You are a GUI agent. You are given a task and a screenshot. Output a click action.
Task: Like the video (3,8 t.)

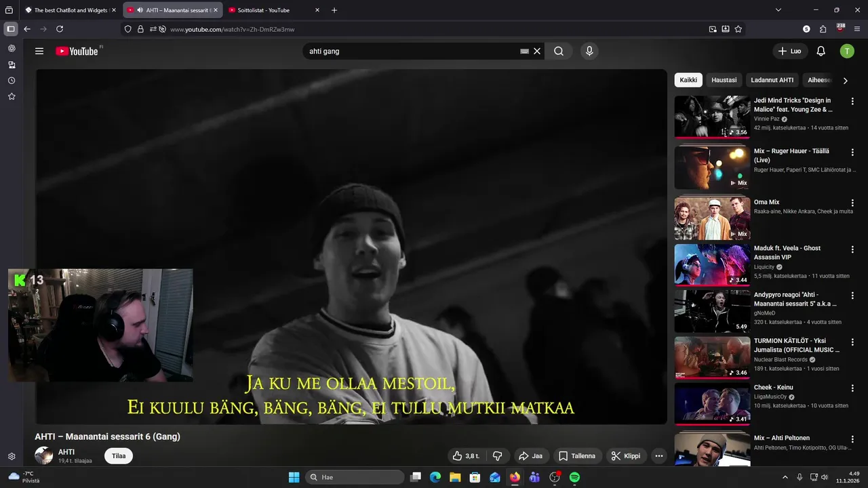click(467, 455)
